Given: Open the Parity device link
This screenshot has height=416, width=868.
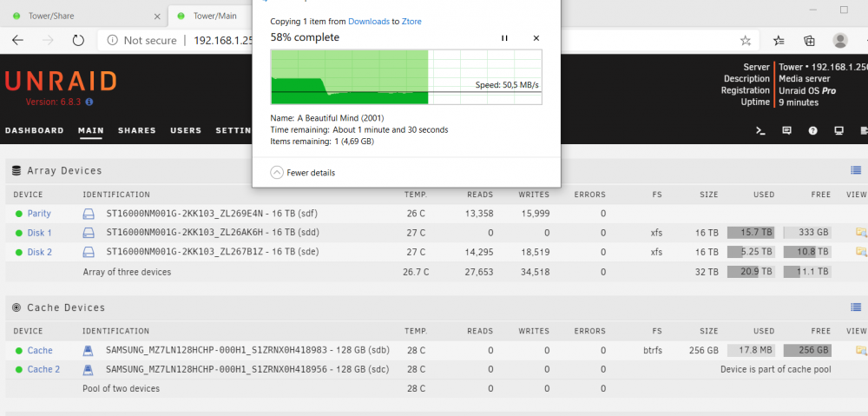Looking at the screenshot, I should (39, 214).
